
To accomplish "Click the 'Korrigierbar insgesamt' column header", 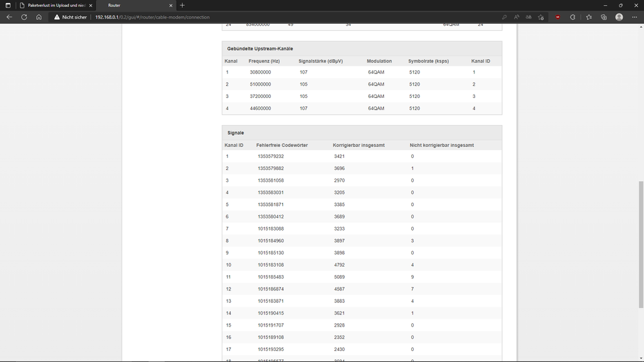I will [358, 146].
